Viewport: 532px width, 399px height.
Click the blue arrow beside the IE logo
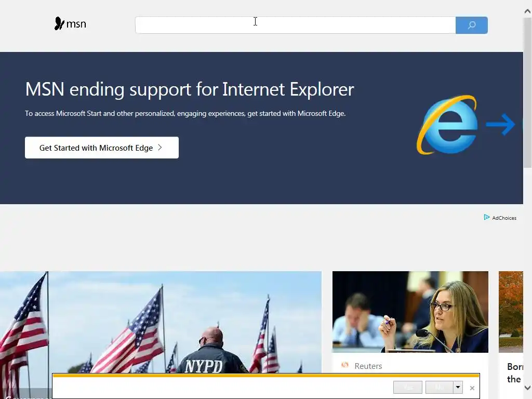click(x=500, y=125)
